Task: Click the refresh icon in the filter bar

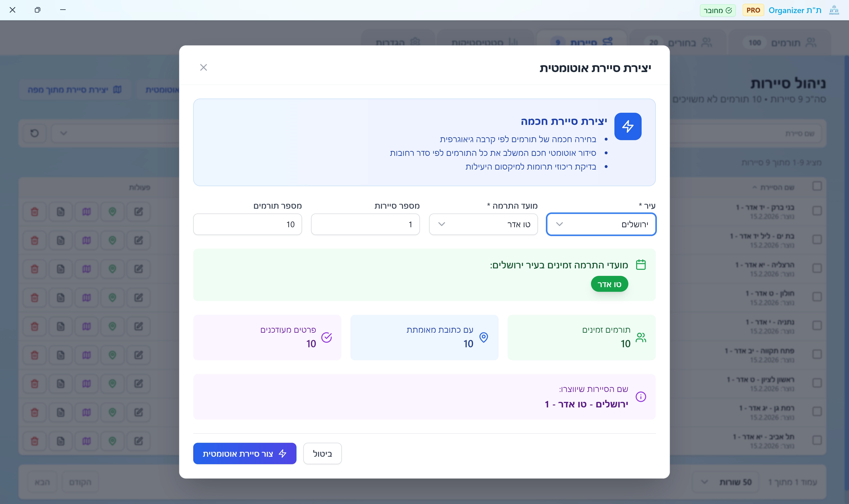Action: 35,133
